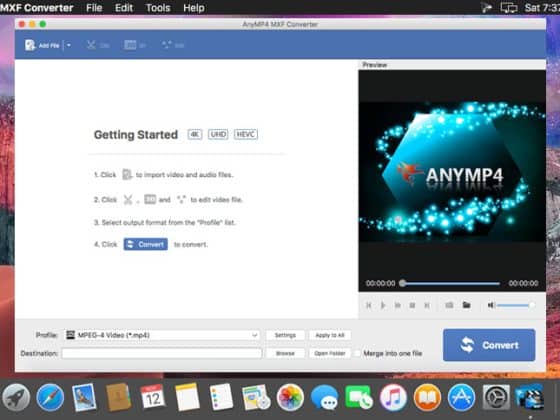Open App Store from the dock
This screenshot has height=420, width=560.
click(461, 398)
